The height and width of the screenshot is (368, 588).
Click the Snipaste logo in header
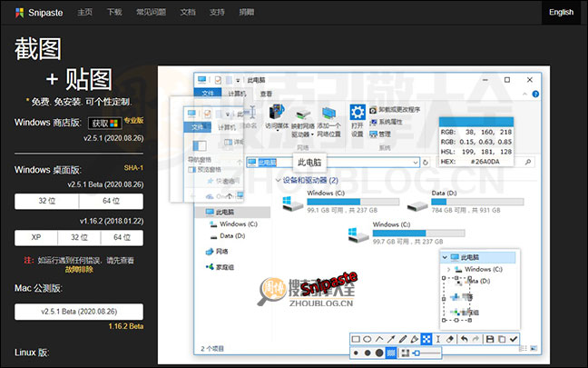tap(39, 13)
